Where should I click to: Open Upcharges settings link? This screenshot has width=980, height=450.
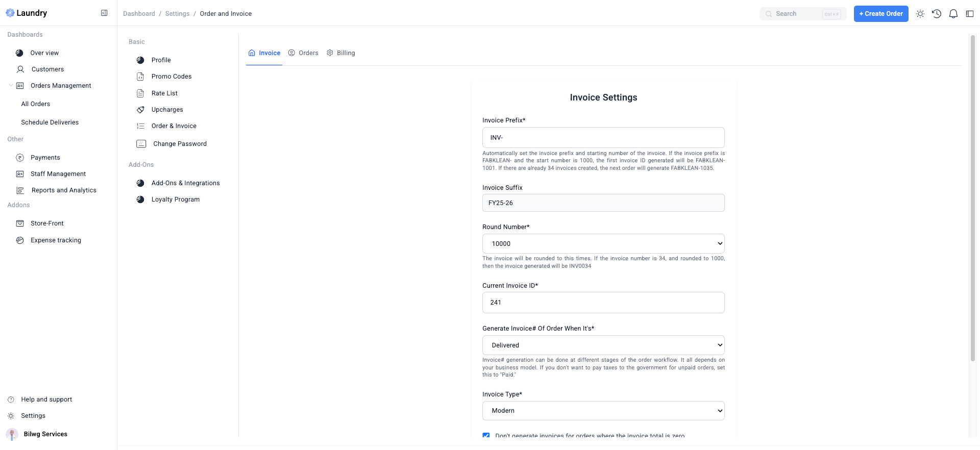coord(167,110)
